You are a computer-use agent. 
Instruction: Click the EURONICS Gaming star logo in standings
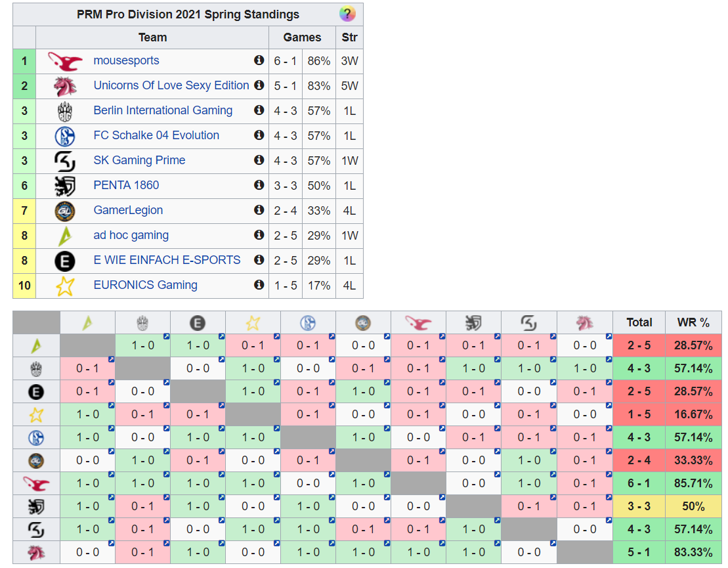click(65, 286)
